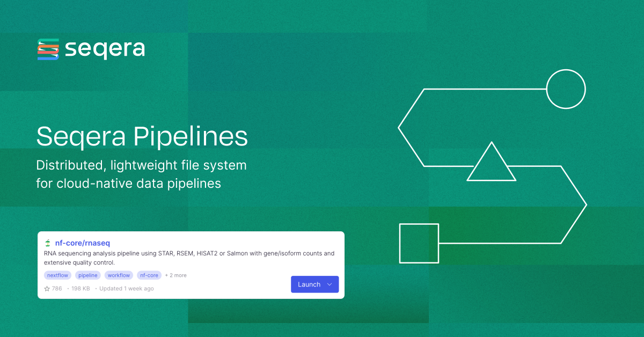Click the Updated 1 week ago timestamp

pyautogui.click(x=127, y=288)
